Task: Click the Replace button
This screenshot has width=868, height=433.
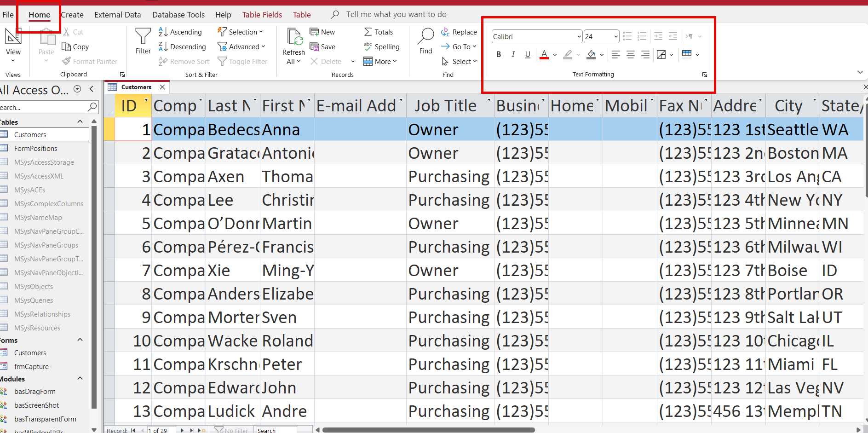Action: click(x=459, y=32)
